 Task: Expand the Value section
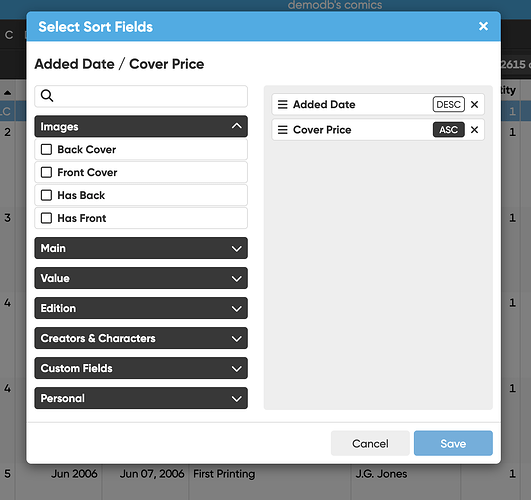141,278
